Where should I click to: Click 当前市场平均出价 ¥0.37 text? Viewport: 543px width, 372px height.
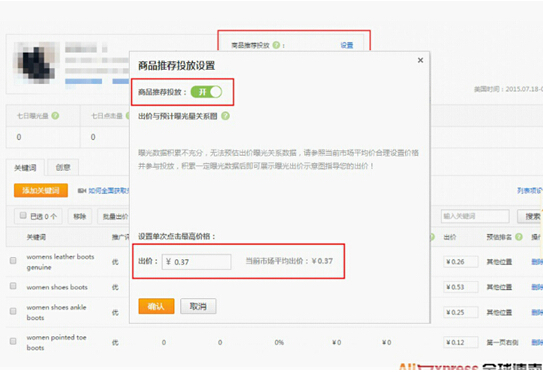(289, 261)
